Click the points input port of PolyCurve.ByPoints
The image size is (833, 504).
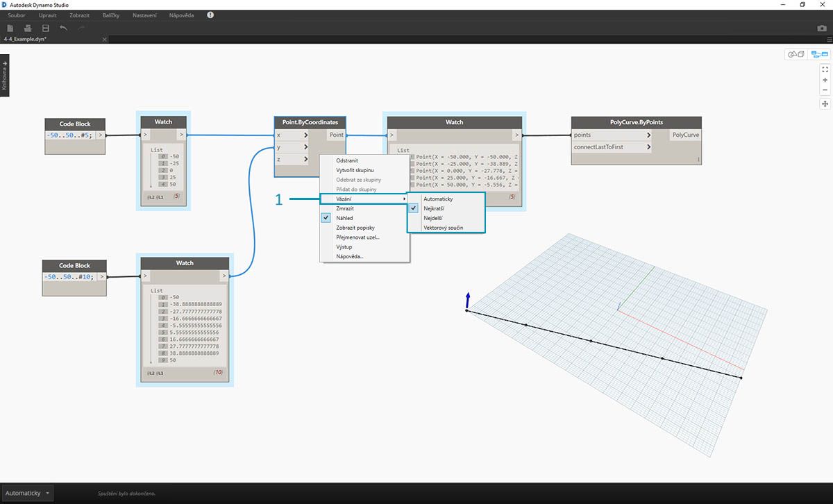pos(612,135)
